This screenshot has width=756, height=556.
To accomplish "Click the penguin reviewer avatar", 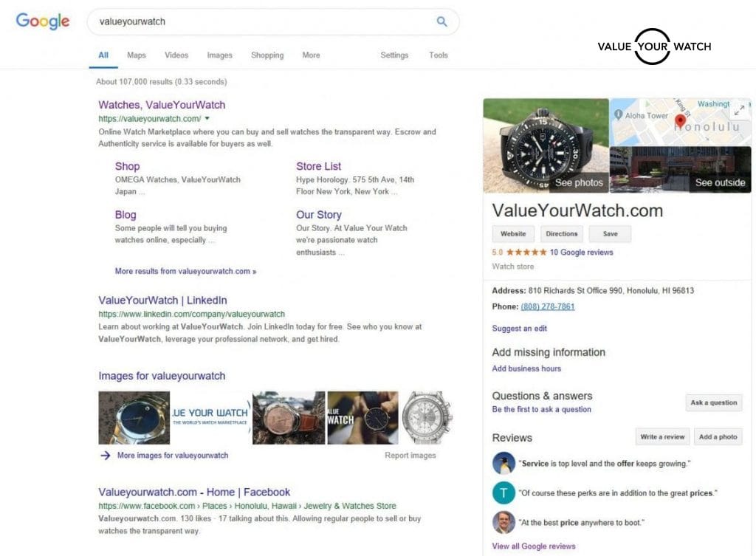I will pos(504,463).
